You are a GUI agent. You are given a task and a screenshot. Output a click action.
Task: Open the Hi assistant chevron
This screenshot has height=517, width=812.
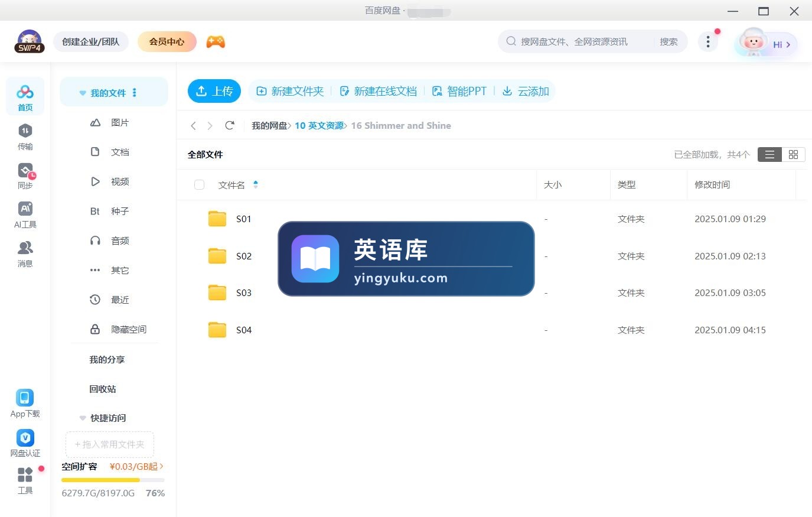click(x=788, y=44)
